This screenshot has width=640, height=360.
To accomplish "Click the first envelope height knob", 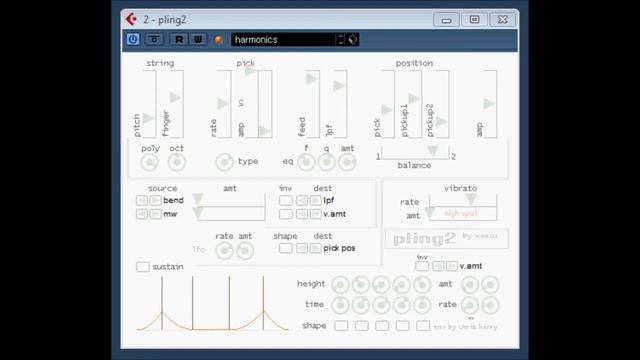I will [340, 284].
